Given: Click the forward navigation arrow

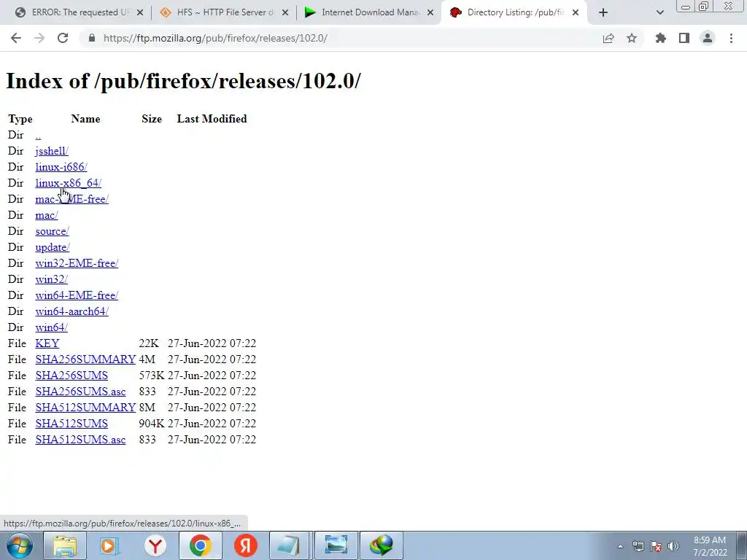Looking at the screenshot, I should pos(39,38).
